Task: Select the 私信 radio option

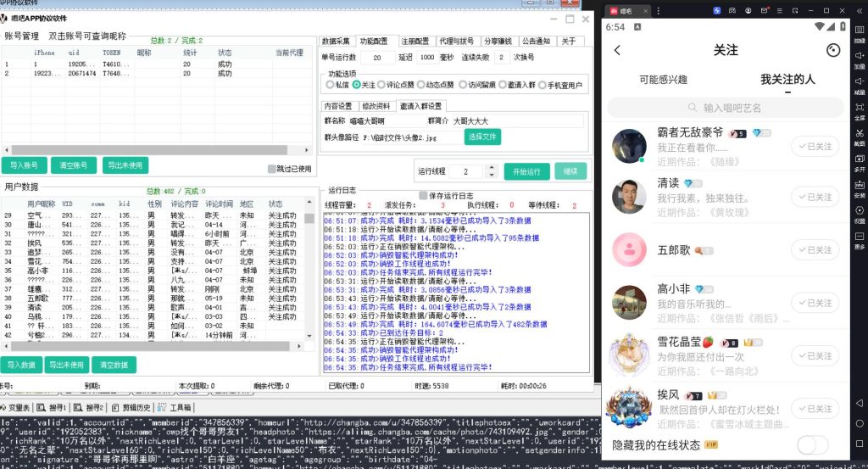Action: [x=332, y=85]
